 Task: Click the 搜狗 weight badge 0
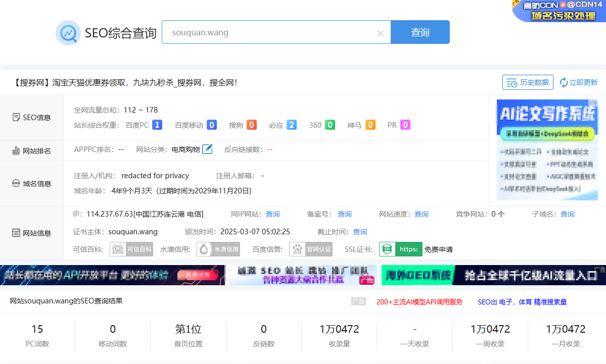point(252,125)
